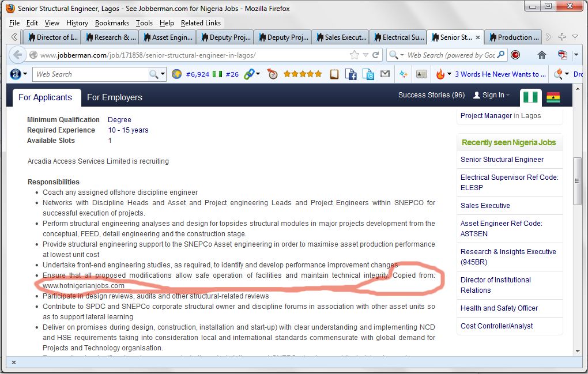Open the Project Manager in Lagos link

(500, 116)
